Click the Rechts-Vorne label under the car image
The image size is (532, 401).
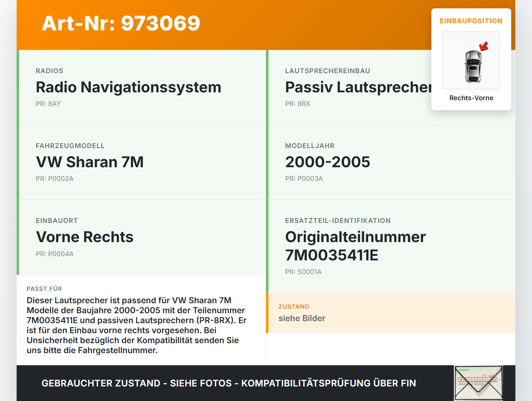point(471,98)
